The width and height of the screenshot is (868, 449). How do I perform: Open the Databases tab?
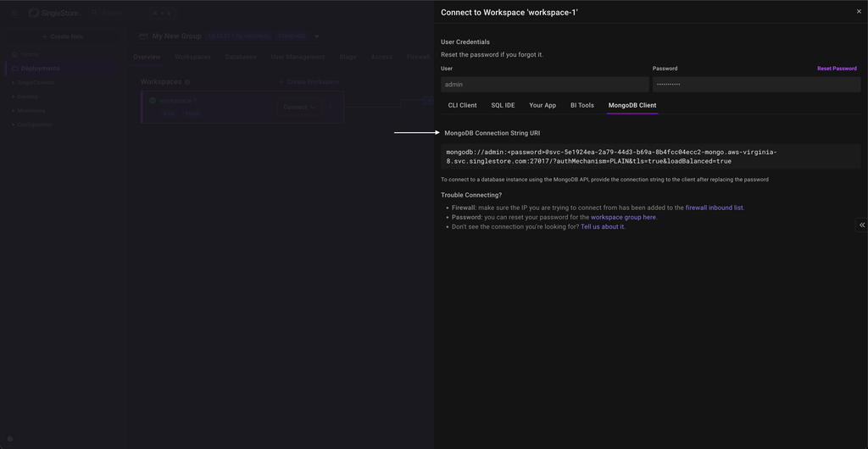click(x=241, y=57)
